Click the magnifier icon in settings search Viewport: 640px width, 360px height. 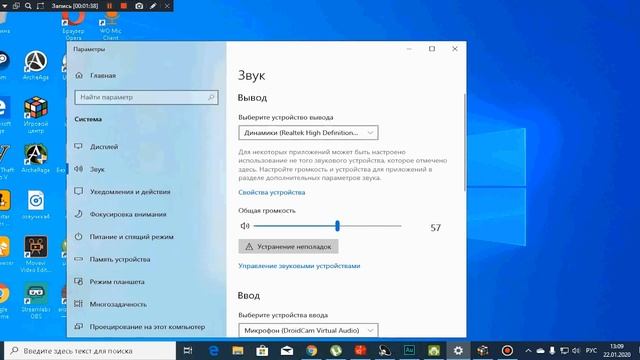211,97
